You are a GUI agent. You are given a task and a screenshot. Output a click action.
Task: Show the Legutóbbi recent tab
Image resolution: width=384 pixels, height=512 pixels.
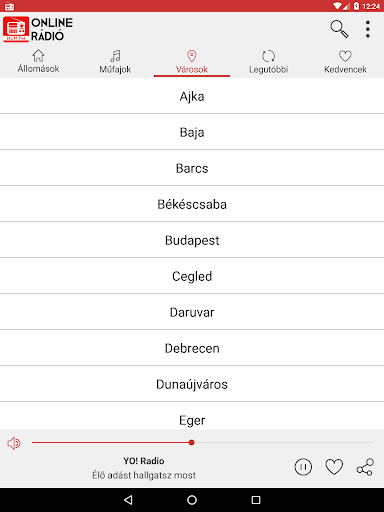pos(268,62)
